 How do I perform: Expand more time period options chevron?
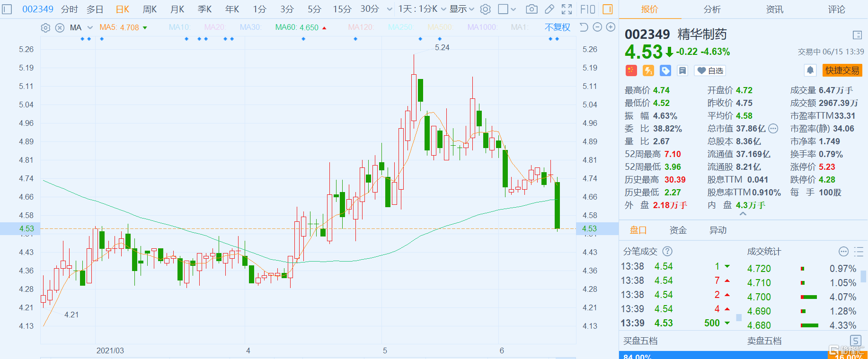pyautogui.click(x=390, y=9)
